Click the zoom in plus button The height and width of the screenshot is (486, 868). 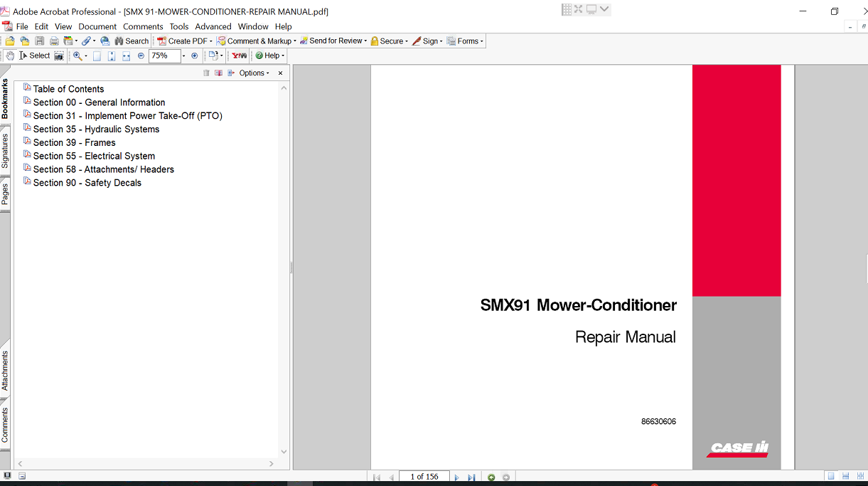coord(195,56)
